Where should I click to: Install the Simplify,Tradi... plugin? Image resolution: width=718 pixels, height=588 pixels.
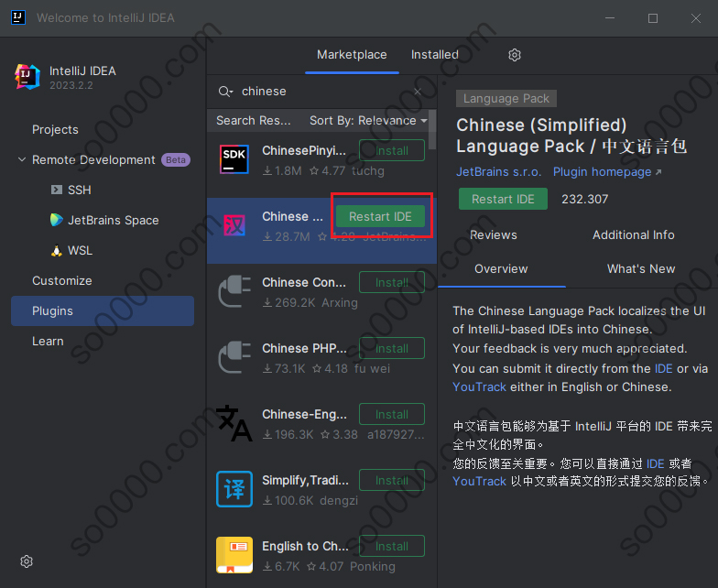[392, 480]
